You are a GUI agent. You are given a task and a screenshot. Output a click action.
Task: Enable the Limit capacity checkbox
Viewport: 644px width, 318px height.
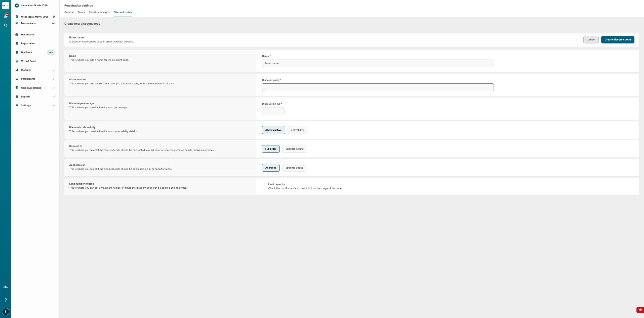pyautogui.click(x=263, y=185)
